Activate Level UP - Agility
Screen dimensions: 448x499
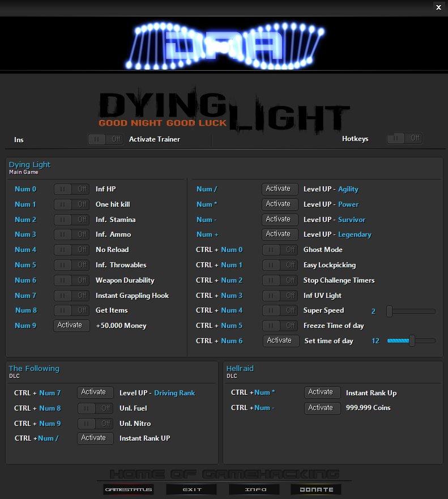tap(280, 189)
